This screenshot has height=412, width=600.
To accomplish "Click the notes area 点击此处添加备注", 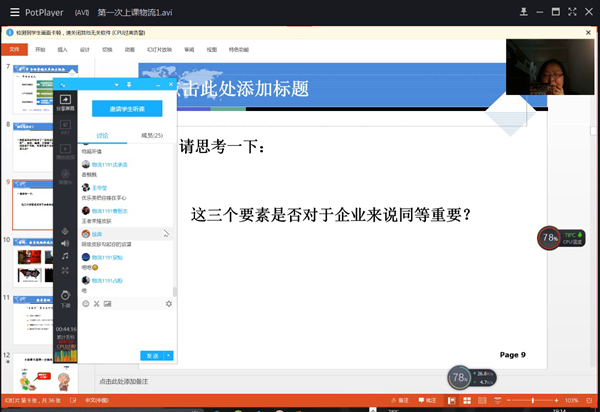I will tap(123, 381).
